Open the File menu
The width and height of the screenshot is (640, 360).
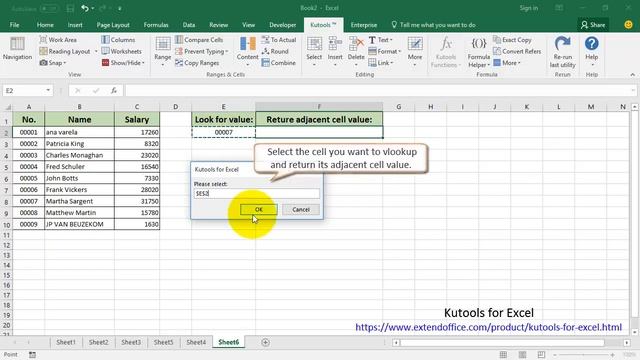coord(14,25)
